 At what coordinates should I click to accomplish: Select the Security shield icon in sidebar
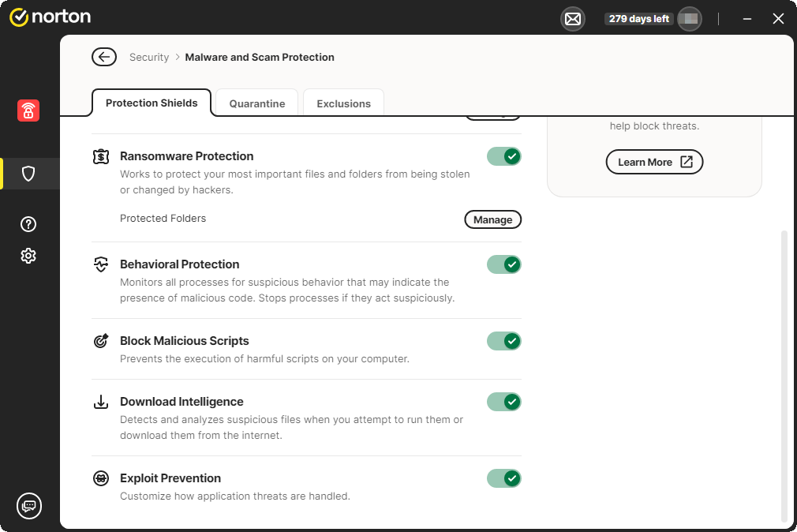pyautogui.click(x=28, y=174)
